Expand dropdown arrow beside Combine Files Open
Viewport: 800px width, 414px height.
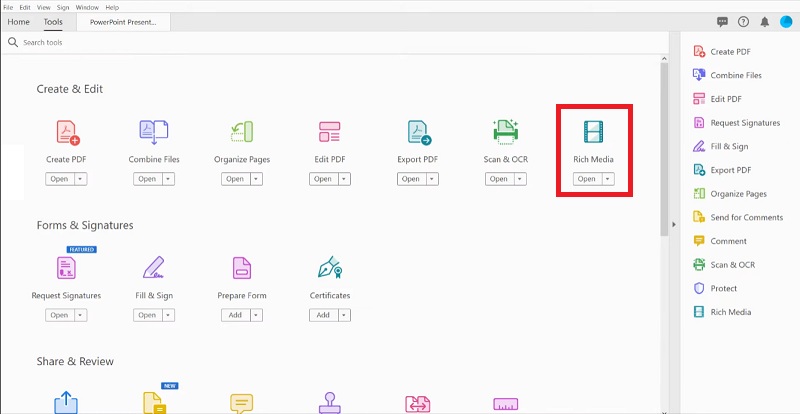[169, 179]
